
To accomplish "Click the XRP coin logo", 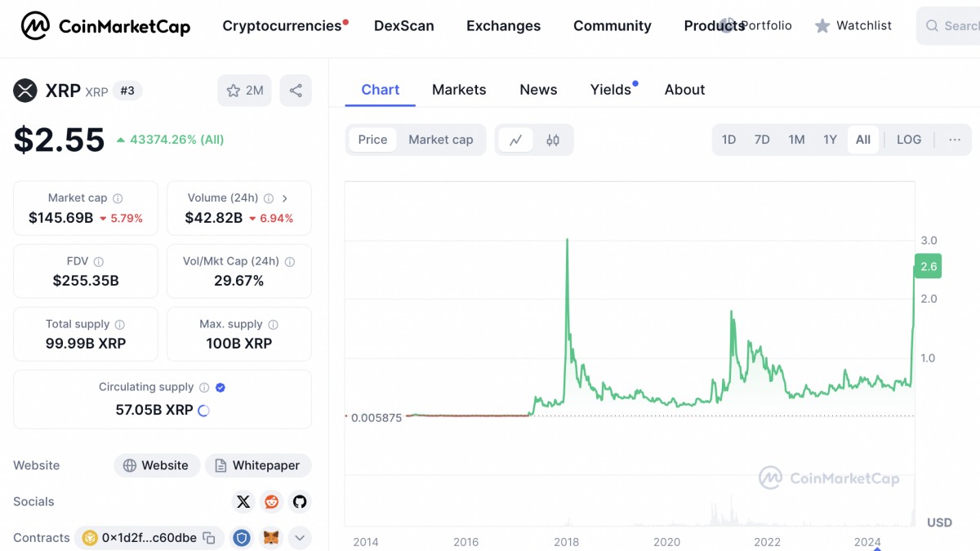I will (x=25, y=91).
